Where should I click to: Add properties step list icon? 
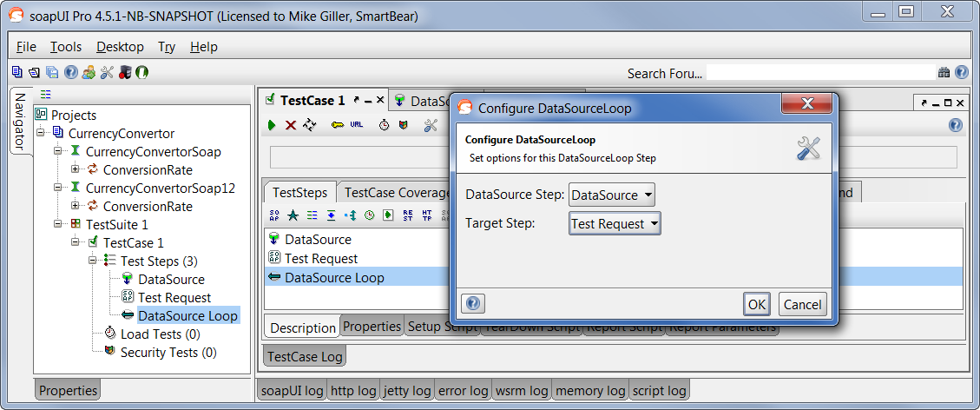coord(312,215)
